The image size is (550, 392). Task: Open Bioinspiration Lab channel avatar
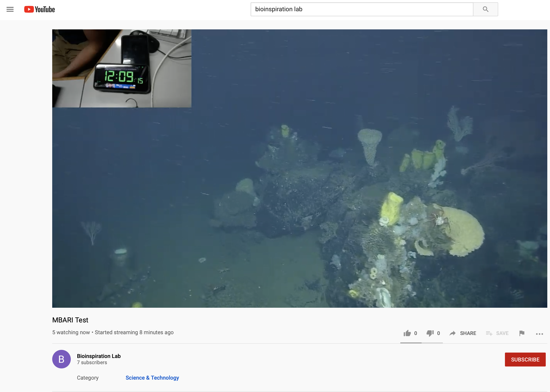point(61,359)
